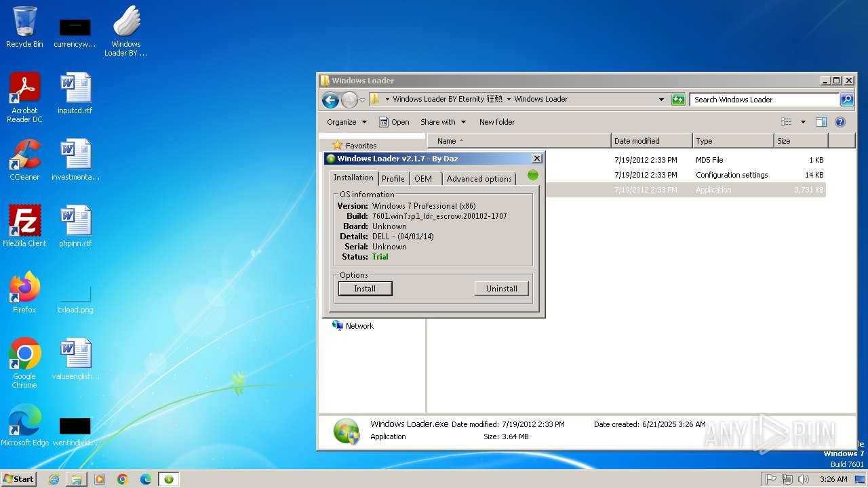The height and width of the screenshot is (488, 868).
Task: Select the Configuration settings file row
Action: point(686,175)
